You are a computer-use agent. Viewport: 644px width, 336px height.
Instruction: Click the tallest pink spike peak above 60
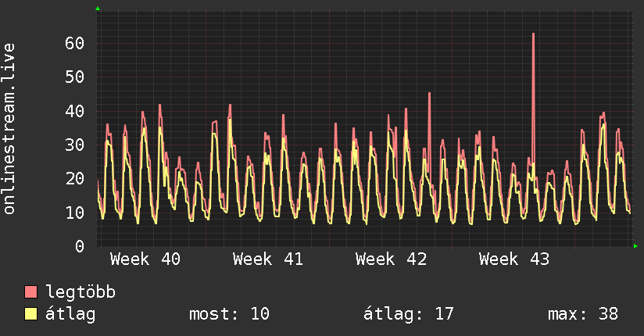pyautogui.click(x=533, y=34)
